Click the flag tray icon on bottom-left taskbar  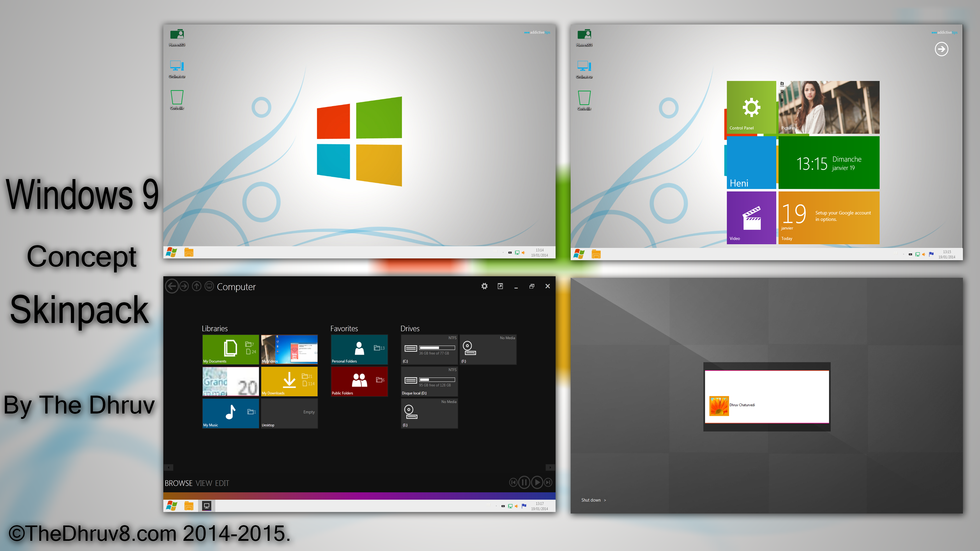(x=524, y=506)
